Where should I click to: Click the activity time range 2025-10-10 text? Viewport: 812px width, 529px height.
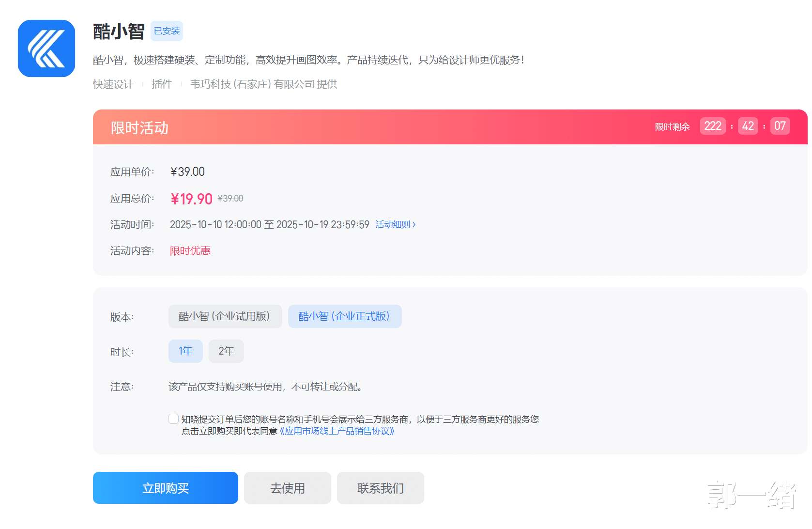pyautogui.click(x=270, y=225)
